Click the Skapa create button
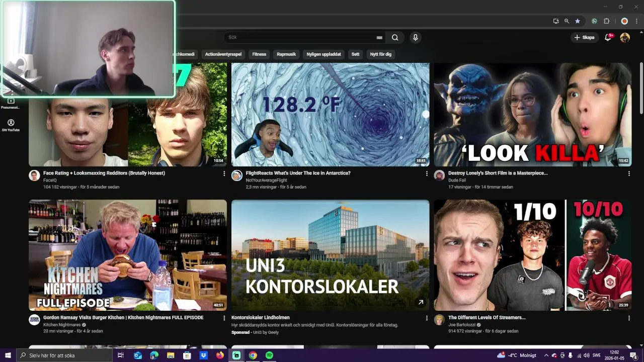The height and width of the screenshot is (362, 644). click(x=584, y=37)
